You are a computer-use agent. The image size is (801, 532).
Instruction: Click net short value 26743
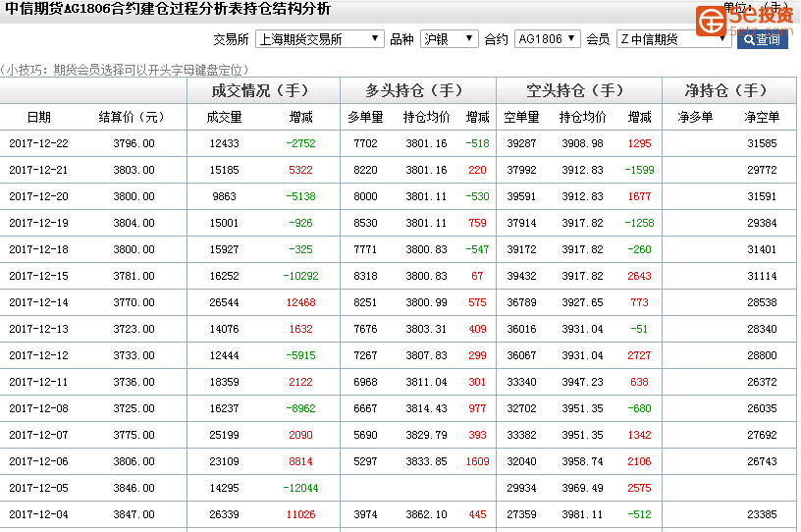pyautogui.click(x=762, y=462)
